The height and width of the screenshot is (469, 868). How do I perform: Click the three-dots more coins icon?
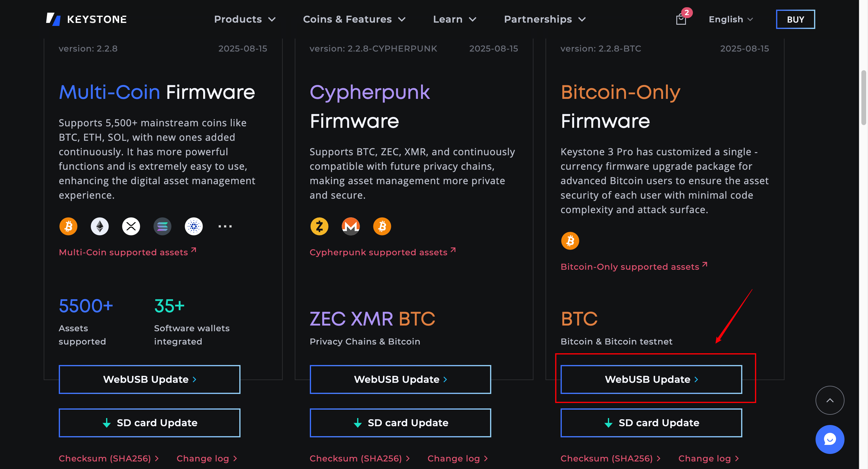click(x=225, y=226)
